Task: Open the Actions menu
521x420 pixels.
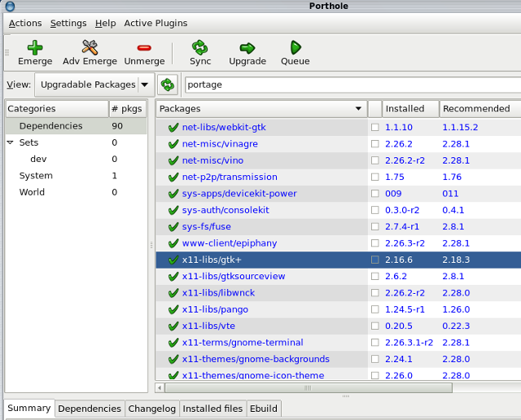Action: click(25, 24)
